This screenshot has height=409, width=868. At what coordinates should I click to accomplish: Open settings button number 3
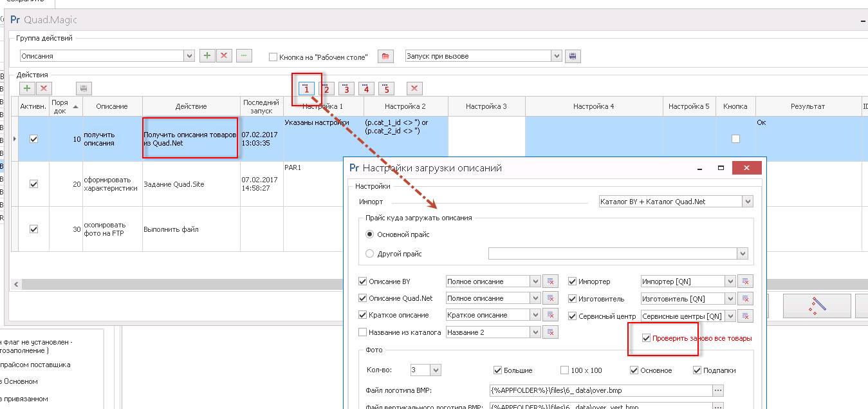tap(347, 88)
